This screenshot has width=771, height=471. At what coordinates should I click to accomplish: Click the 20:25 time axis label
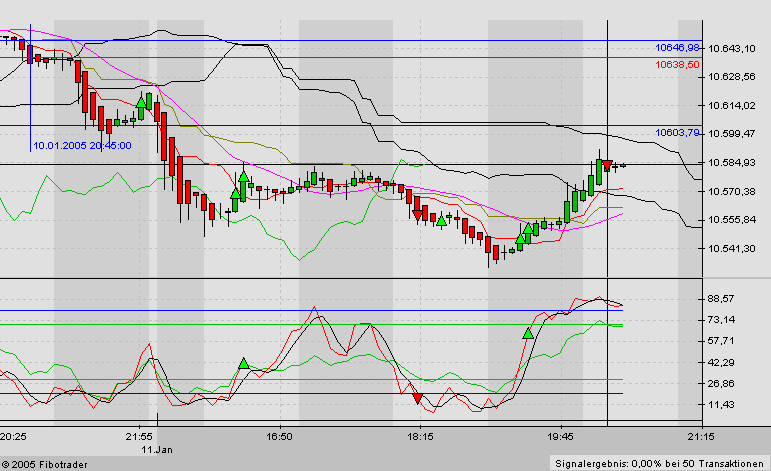pos(13,437)
